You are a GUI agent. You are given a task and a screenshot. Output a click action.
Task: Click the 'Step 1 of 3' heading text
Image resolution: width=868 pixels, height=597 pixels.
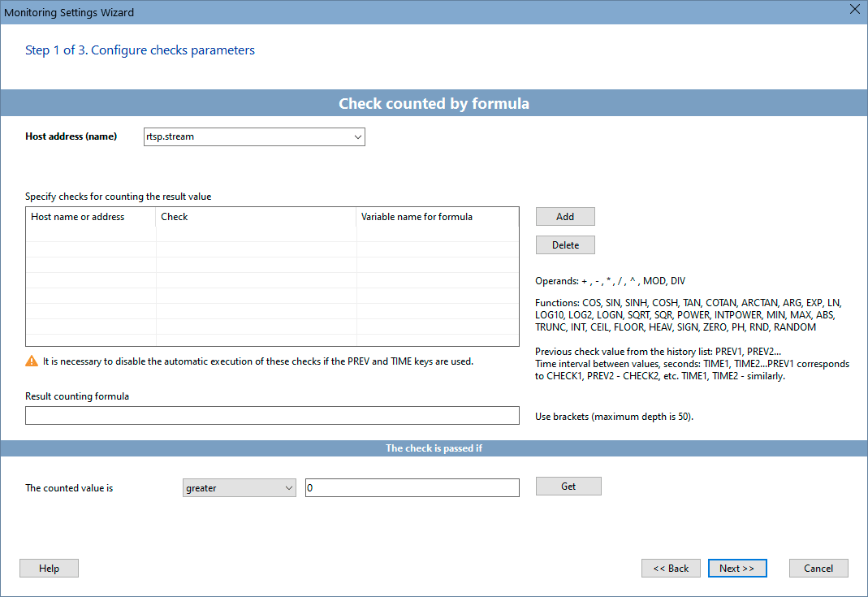pyautogui.click(x=140, y=50)
